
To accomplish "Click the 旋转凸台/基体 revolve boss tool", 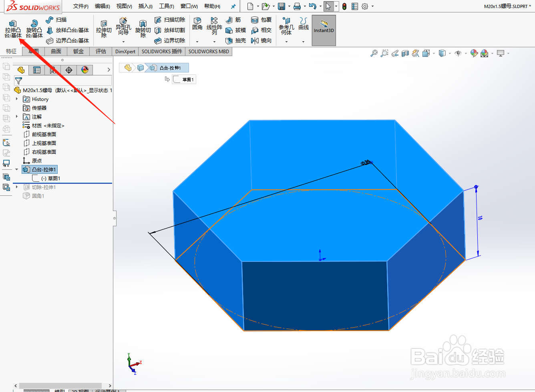I will [34, 29].
